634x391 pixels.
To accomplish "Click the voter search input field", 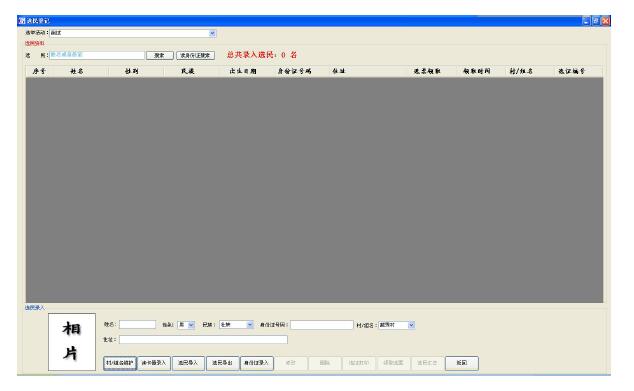I will tap(97, 55).
